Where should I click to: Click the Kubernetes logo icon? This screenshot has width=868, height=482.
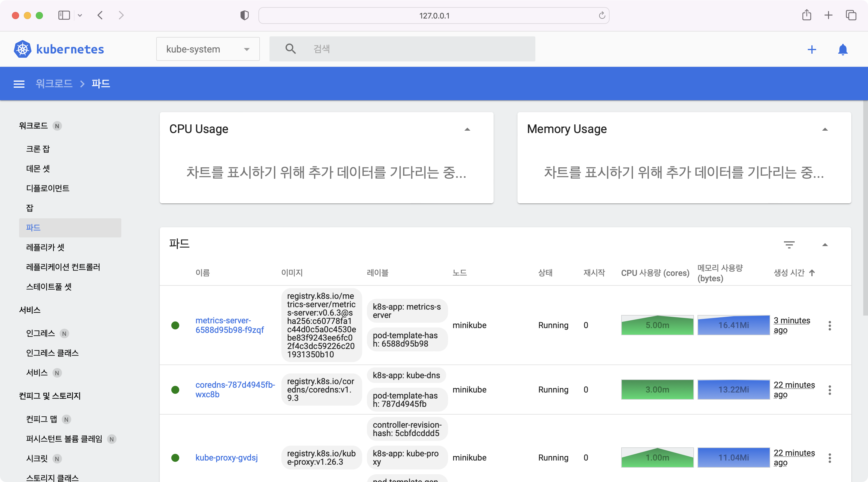point(23,49)
